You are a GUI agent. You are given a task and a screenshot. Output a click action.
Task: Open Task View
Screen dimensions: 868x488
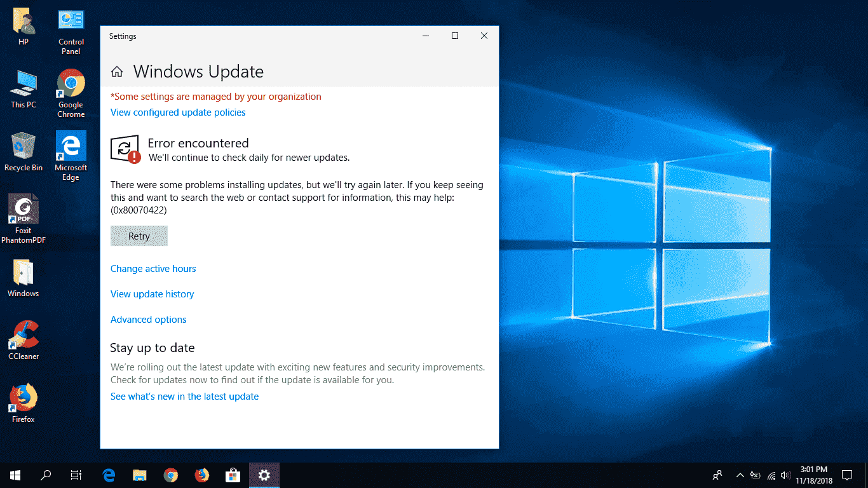[76, 475]
